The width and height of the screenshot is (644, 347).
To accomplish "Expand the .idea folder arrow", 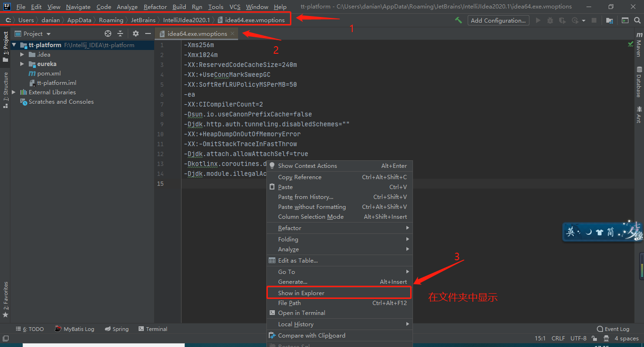I will [x=22, y=55].
